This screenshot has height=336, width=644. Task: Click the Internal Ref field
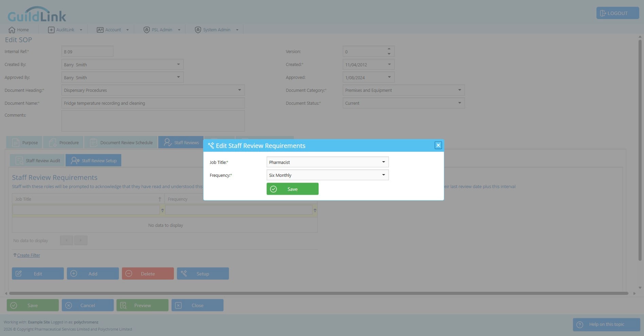point(87,51)
